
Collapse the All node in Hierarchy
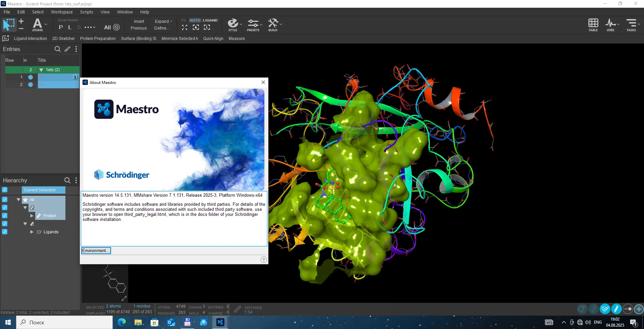click(18, 199)
